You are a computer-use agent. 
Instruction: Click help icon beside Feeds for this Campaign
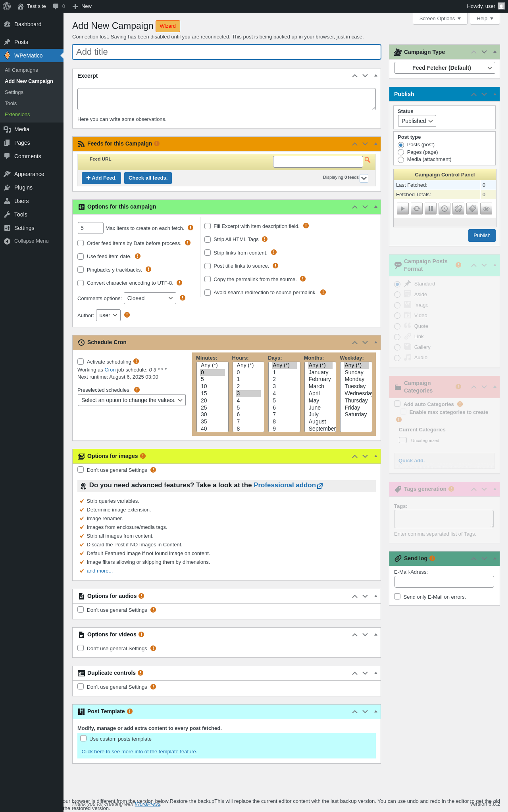(x=157, y=144)
